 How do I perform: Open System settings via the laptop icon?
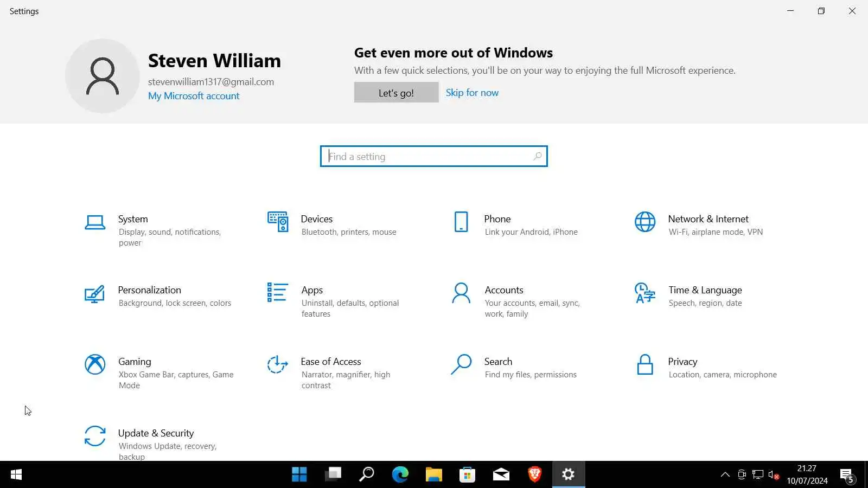(95, 222)
